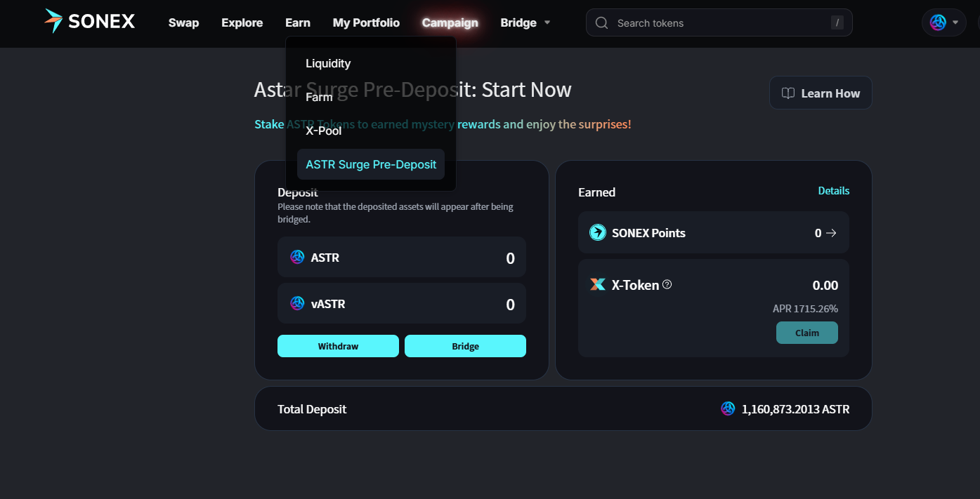This screenshot has height=499, width=980.
Task: Open the X-Token help tooltip icon
Action: point(667,284)
